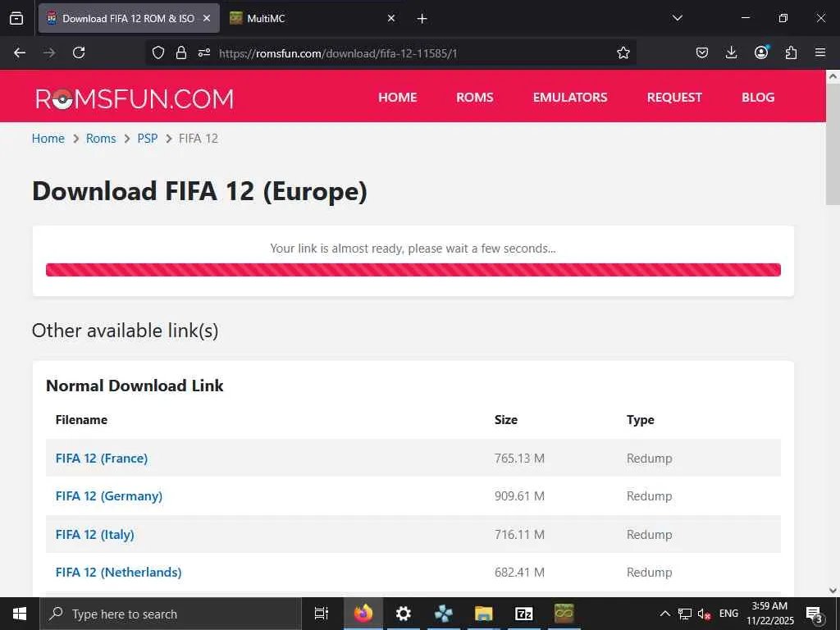Screen dimensions: 840x630
Task: Open a new tab with plus
Action: click(x=422, y=19)
